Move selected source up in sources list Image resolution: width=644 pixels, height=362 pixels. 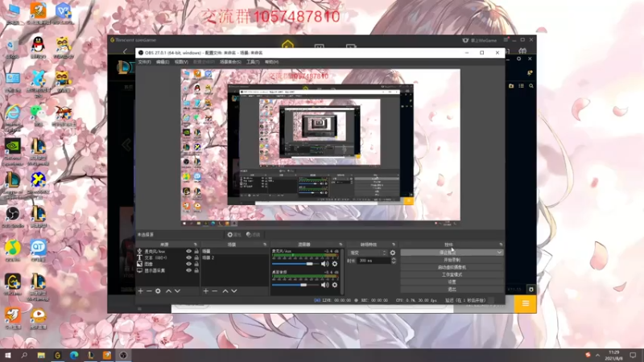tap(168, 291)
